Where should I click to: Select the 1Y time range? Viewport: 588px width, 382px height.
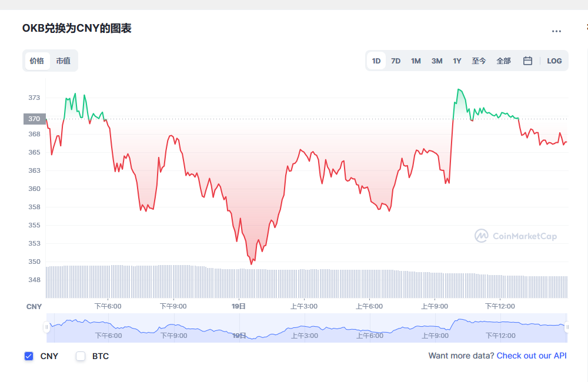(457, 61)
